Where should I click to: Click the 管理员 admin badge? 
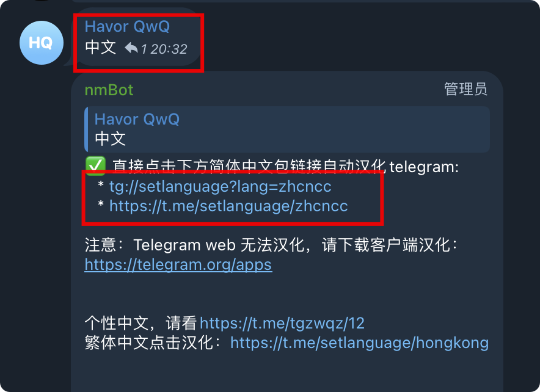(x=465, y=89)
